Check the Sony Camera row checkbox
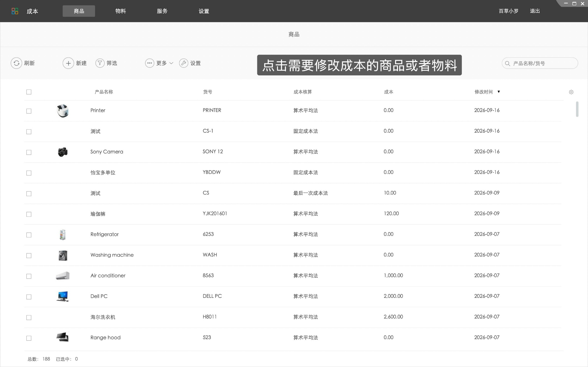The height and width of the screenshot is (367, 588). point(29,152)
